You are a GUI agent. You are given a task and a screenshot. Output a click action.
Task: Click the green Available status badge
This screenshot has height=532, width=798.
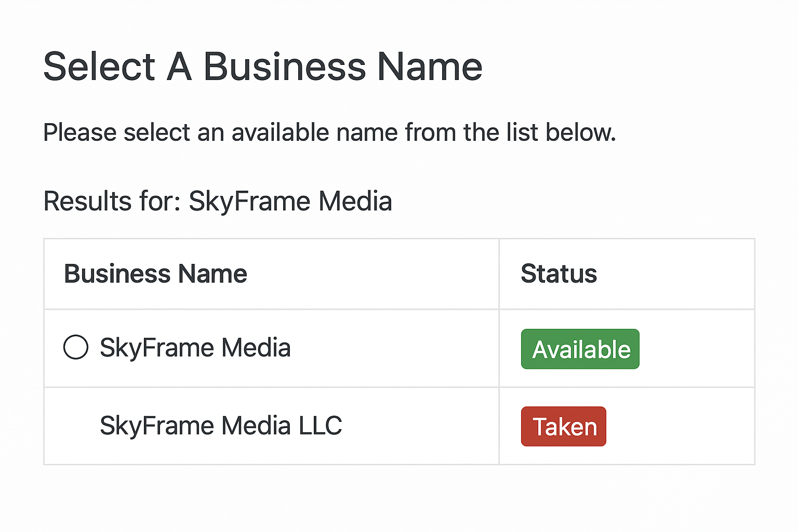580,349
